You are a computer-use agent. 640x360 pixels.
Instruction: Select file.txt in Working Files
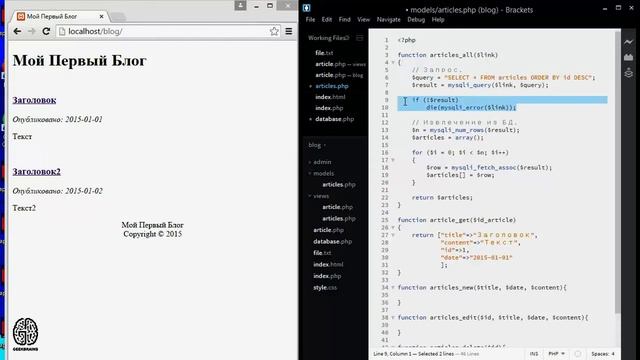(324, 53)
